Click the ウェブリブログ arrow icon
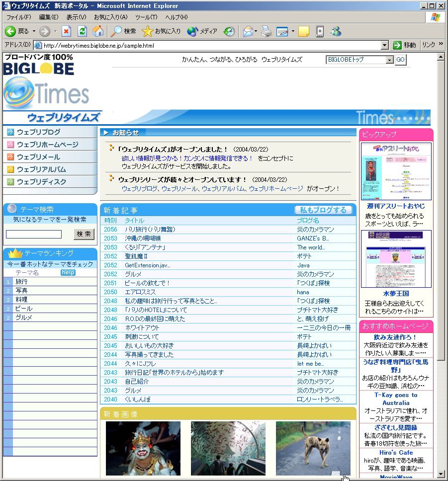Viewport: 448px width, 481px height. [10, 132]
